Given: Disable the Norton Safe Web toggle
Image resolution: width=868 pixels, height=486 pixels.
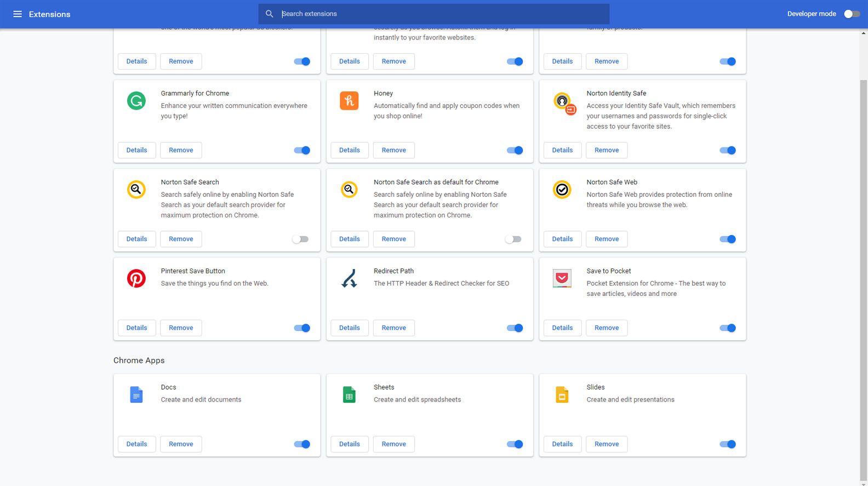Looking at the screenshot, I should point(728,239).
